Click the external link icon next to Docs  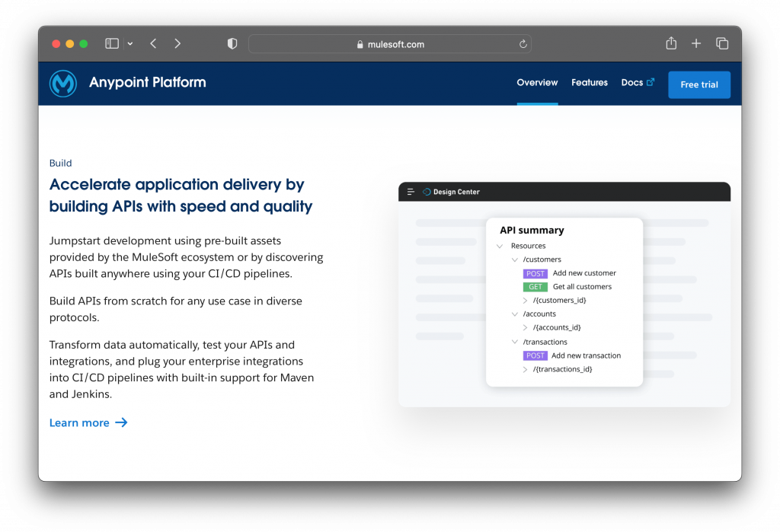point(651,82)
